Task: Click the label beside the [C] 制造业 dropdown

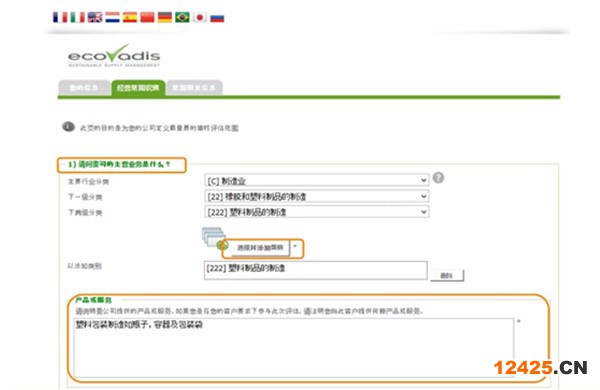Action: [x=88, y=181]
